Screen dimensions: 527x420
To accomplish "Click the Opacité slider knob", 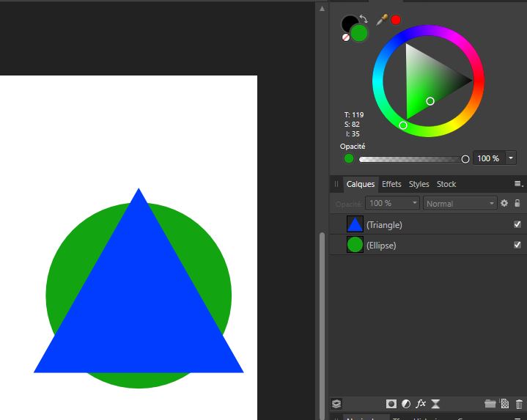I will pos(465,159).
